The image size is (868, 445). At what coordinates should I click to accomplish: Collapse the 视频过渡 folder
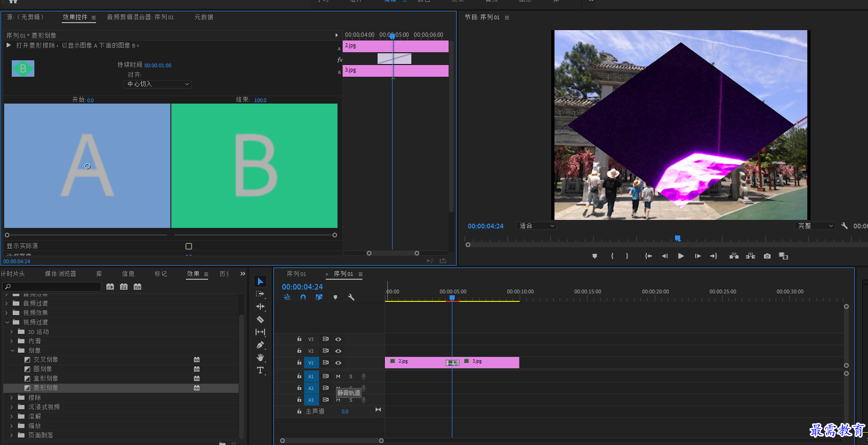pyautogui.click(x=7, y=322)
